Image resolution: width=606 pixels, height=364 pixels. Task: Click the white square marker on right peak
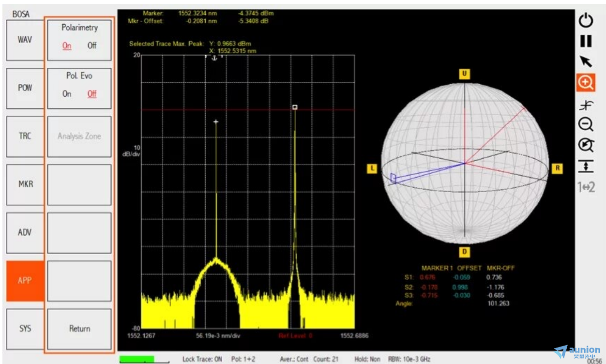tap(295, 107)
